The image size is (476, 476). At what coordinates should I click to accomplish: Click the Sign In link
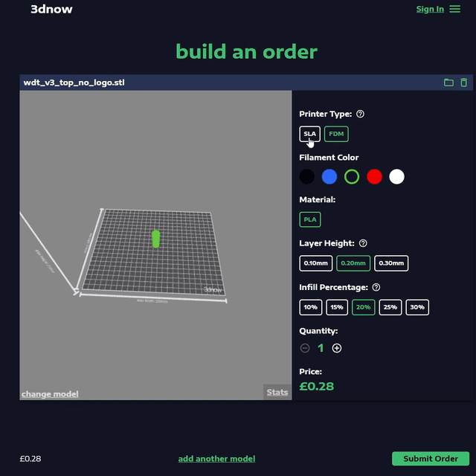tap(430, 9)
